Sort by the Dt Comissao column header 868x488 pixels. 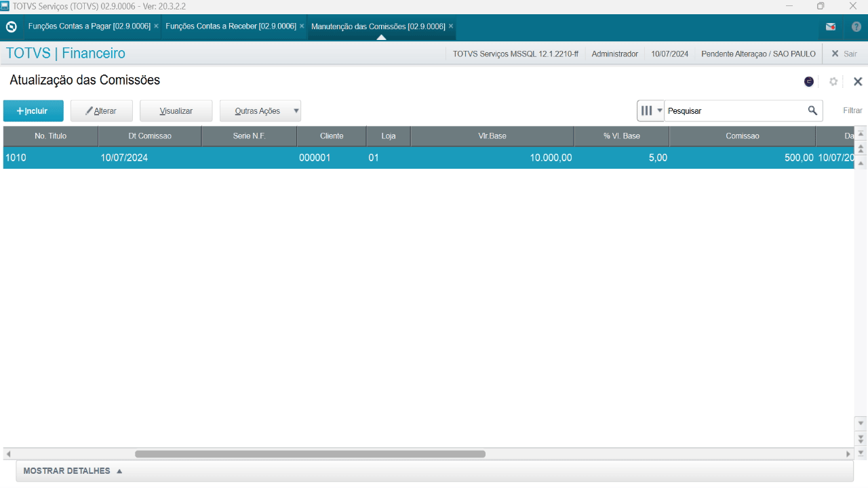(x=150, y=136)
